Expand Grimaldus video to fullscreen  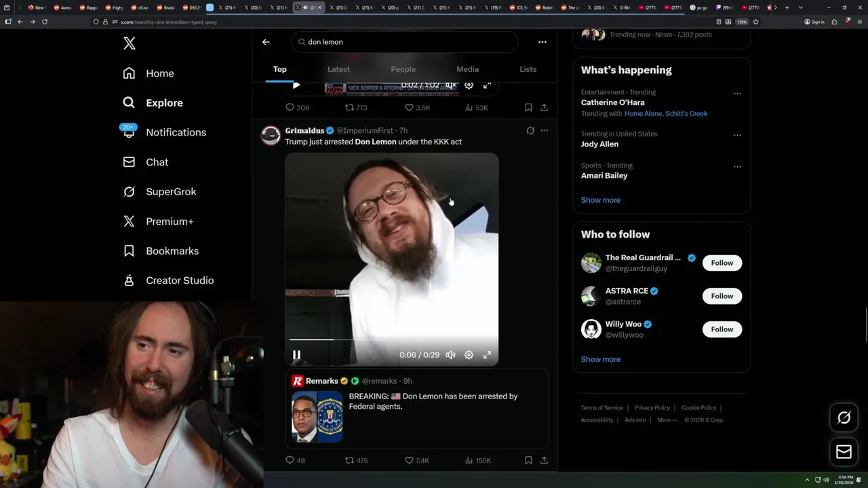coord(487,355)
